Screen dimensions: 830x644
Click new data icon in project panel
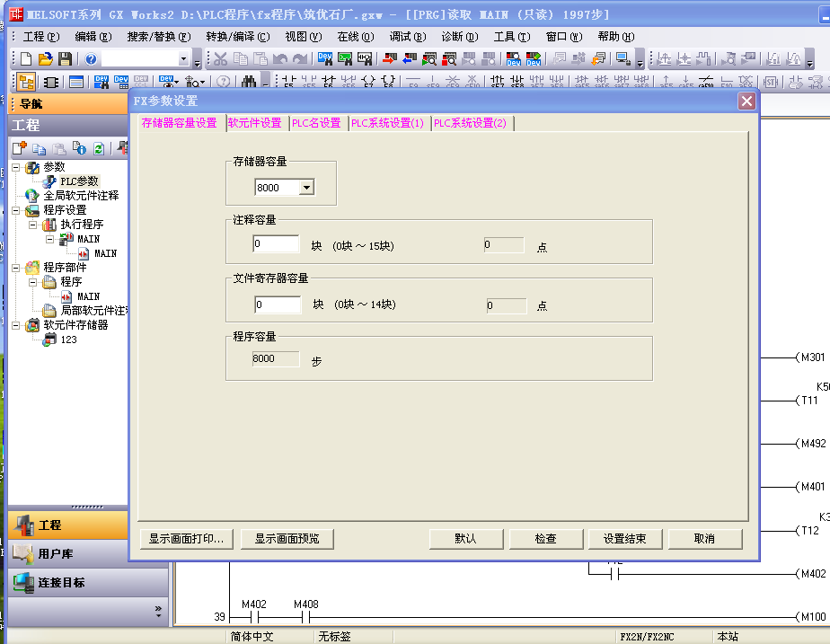20,148
